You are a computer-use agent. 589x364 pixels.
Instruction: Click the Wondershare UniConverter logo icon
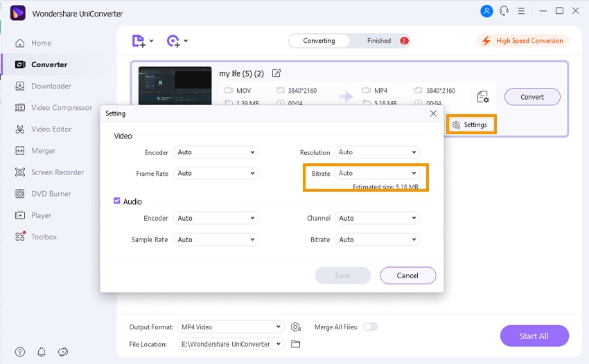coord(17,12)
